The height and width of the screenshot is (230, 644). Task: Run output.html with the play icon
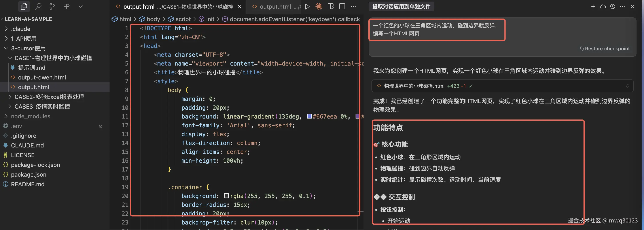point(307,6)
